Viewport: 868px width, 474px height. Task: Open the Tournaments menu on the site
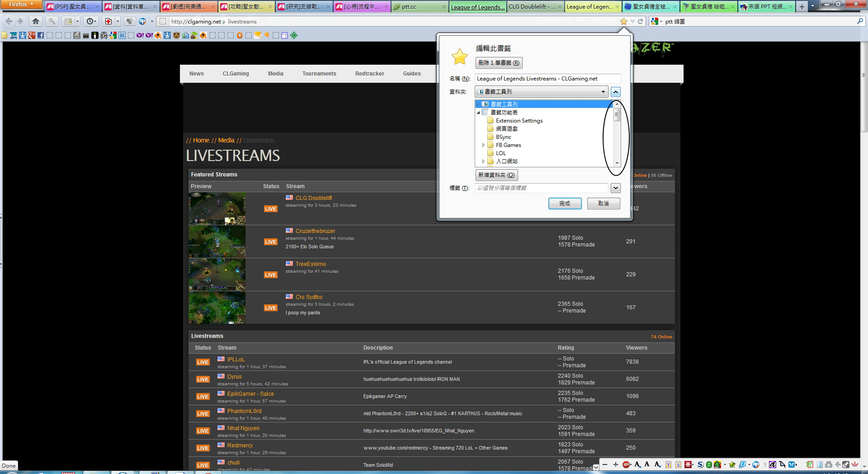pos(319,74)
